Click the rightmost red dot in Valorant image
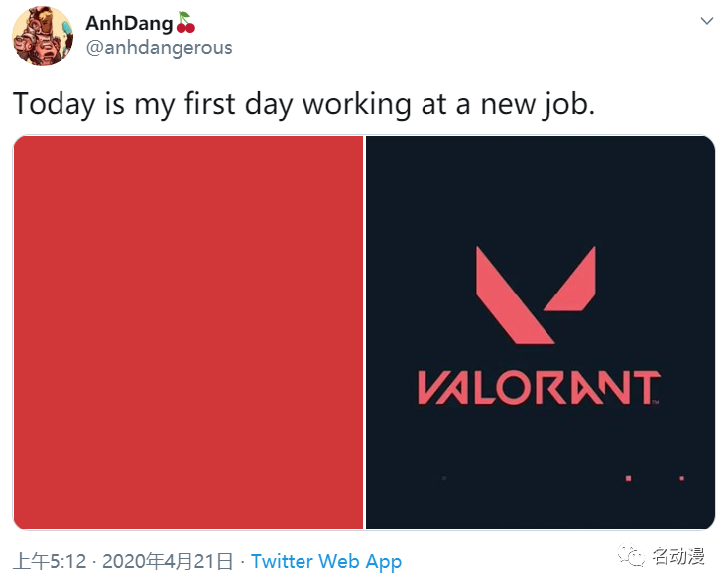 (682, 478)
